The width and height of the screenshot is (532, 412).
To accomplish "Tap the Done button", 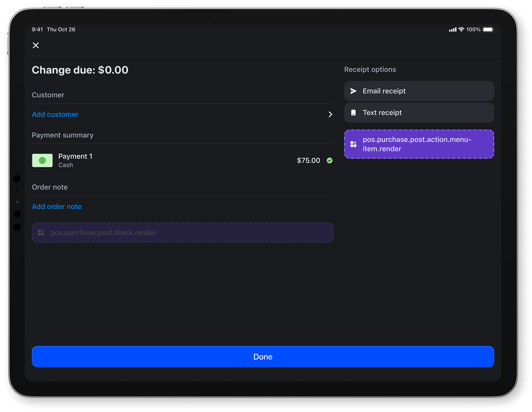I will (x=263, y=357).
